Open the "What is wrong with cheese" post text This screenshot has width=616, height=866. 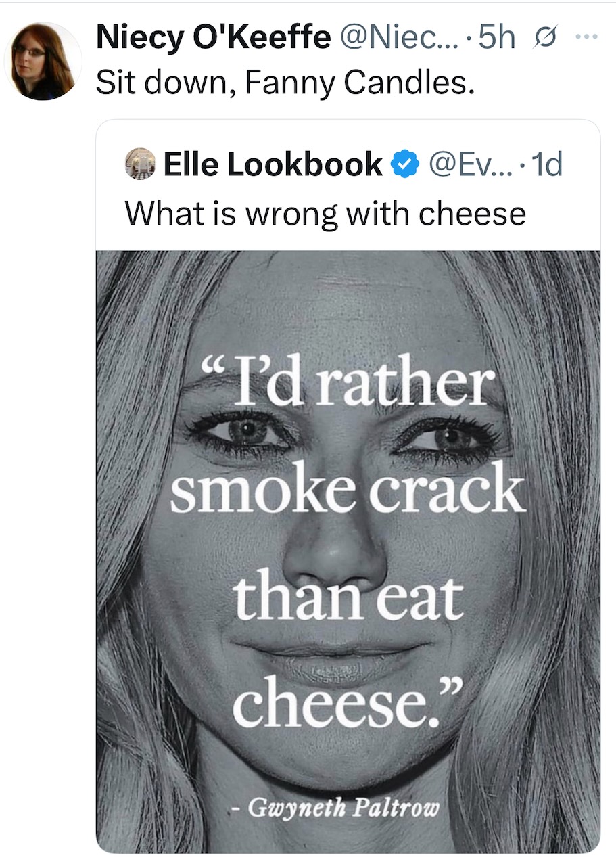325,214
